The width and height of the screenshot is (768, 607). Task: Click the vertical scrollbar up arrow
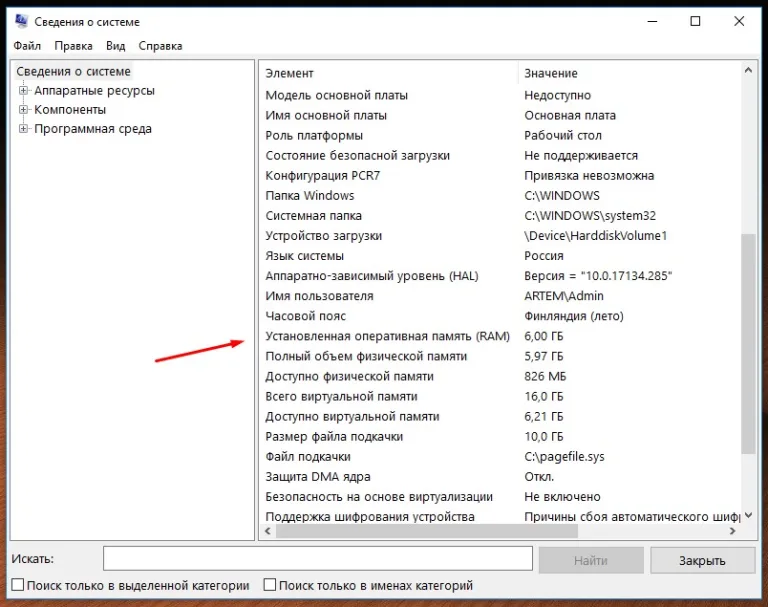[748, 70]
